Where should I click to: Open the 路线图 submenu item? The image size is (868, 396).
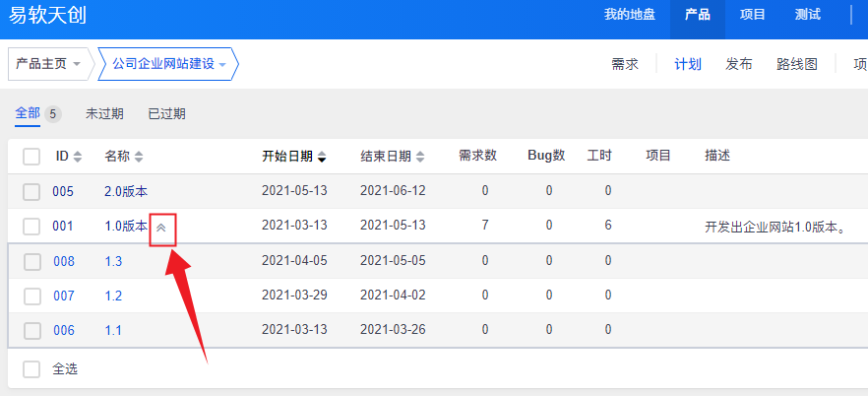click(x=797, y=64)
